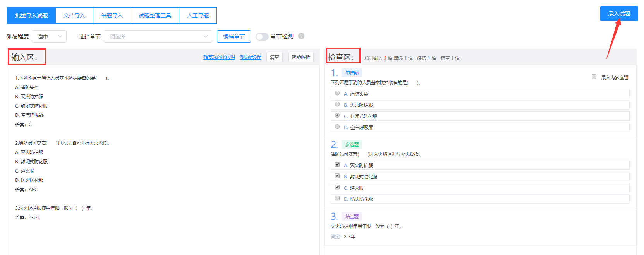Select radio option B 灭火防护服 in question 1
Screen dimensions: 644x255
(x=337, y=104)
